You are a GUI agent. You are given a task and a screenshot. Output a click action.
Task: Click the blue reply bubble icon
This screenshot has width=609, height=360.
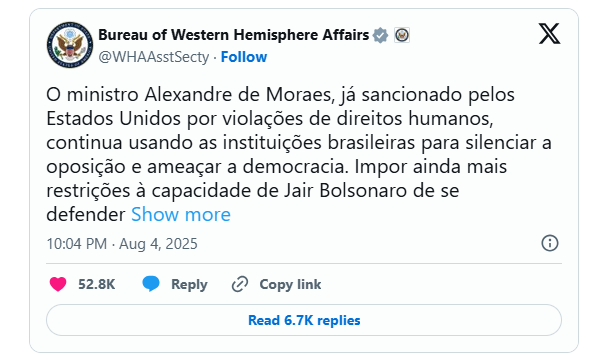coord(151,284)
